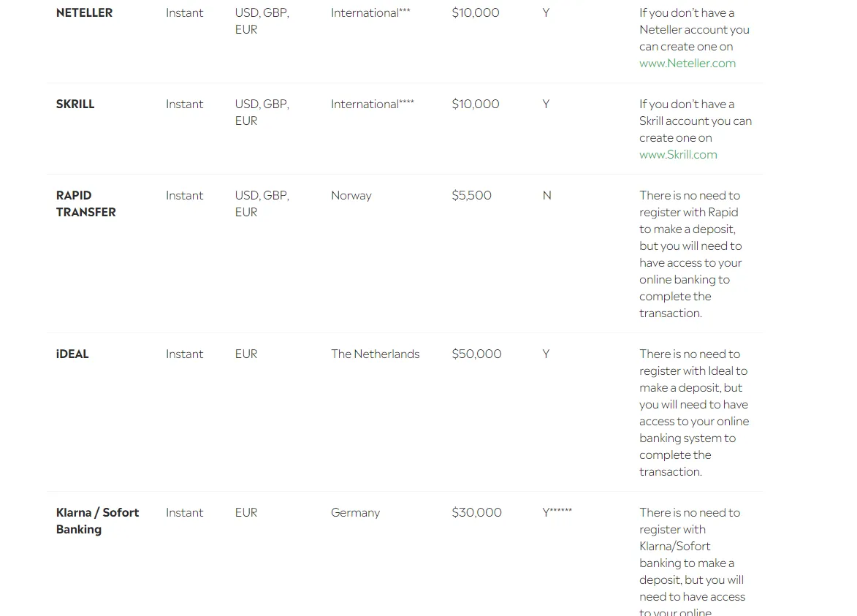The height and width of the screenshot is (616, 857).
Task: Click the '$30,000' limit value
Action: [x=476, y=512]
